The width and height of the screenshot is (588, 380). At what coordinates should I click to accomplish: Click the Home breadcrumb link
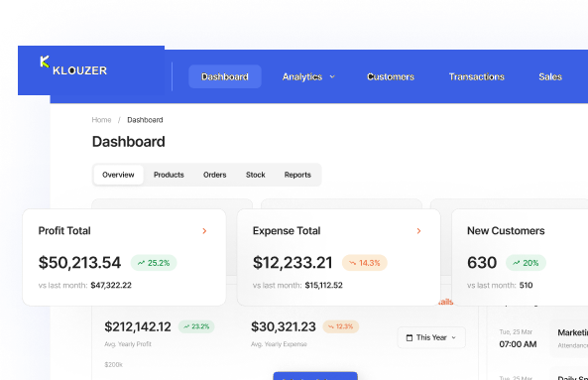tap(101, 120)
